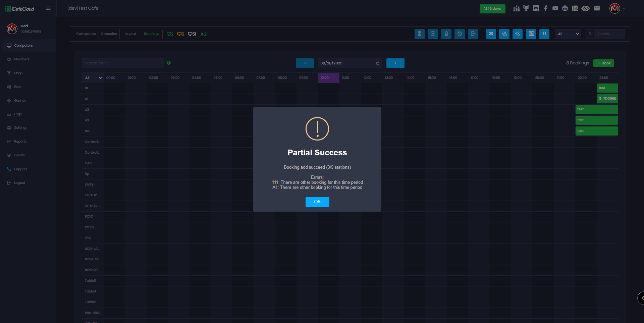Click the pause icon in the toolbar
The width and height of the screenshot is (644, 323).
(x=544, y=34)
